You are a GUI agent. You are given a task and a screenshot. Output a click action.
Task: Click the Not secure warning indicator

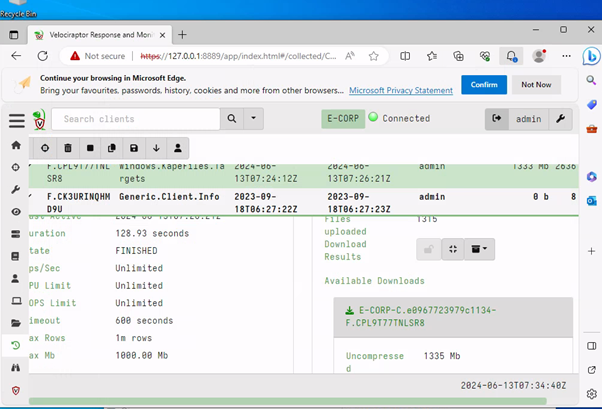pos(98,56)
